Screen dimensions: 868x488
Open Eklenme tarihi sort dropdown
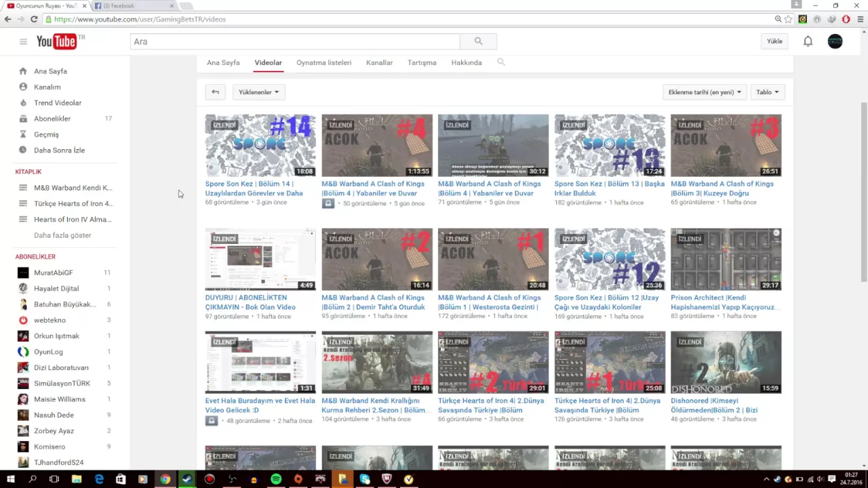tap(705, 92)
